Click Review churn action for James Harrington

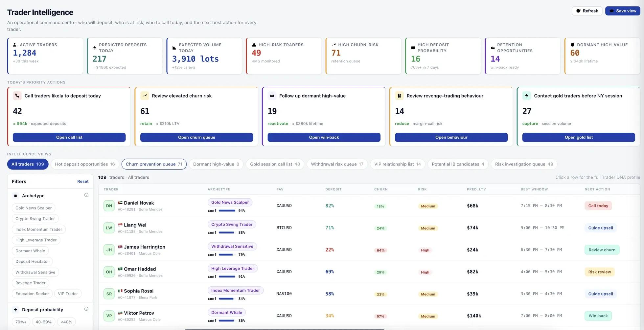[602, 250]
